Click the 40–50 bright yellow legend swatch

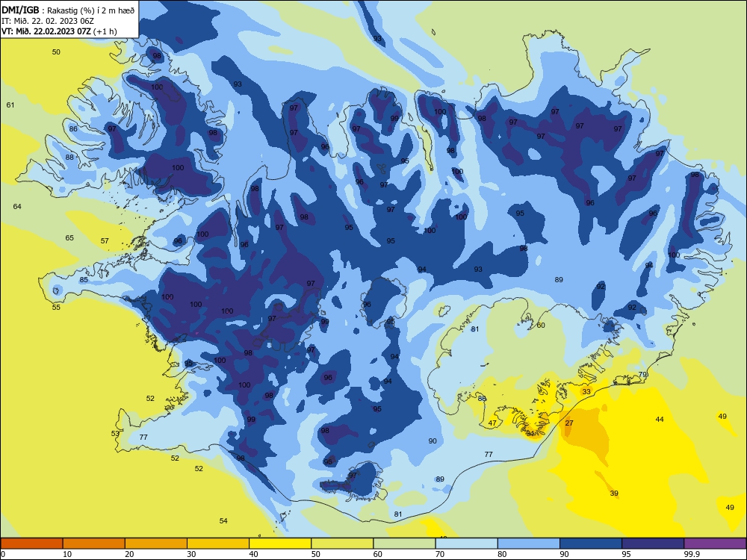[x=280, y=544]
